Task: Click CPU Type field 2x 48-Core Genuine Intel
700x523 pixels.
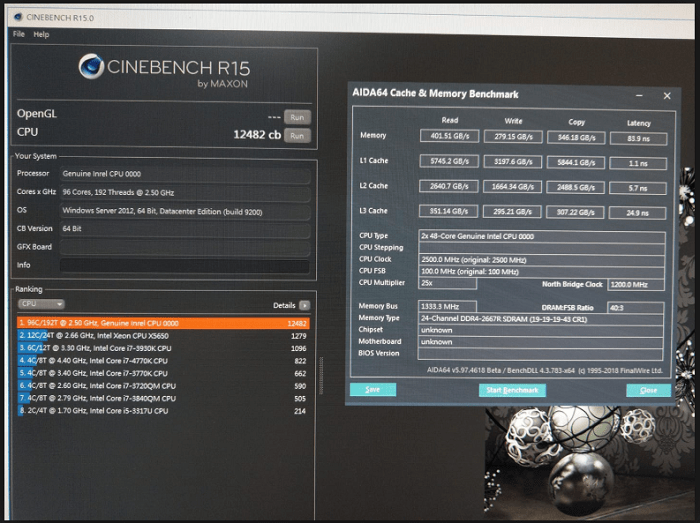Action: click(x=542, y=237)
